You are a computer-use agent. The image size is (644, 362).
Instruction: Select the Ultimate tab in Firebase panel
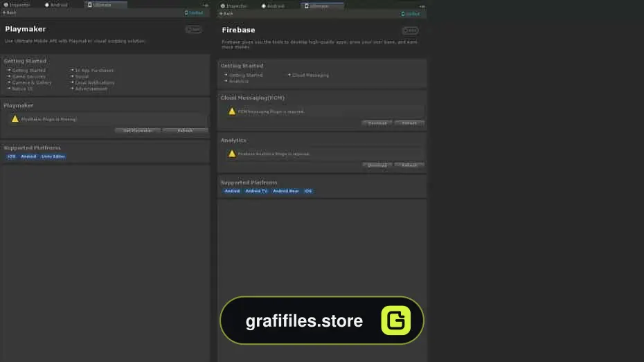(323, 6)
